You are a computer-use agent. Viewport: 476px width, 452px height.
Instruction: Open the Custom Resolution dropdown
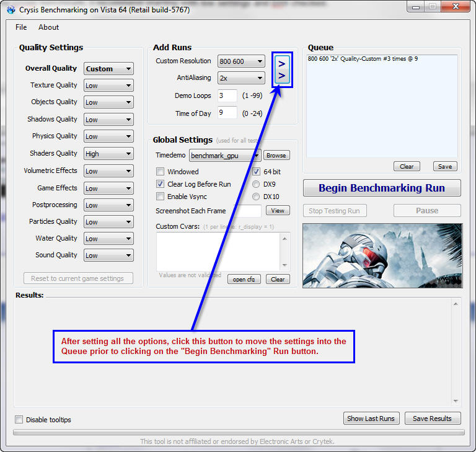(x=241, y=61)
